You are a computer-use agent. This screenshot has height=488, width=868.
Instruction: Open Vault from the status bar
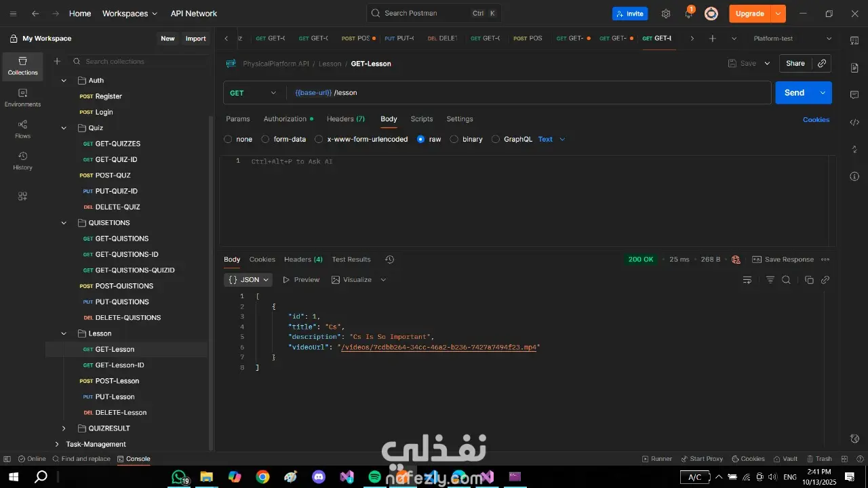tap(785, 459)
